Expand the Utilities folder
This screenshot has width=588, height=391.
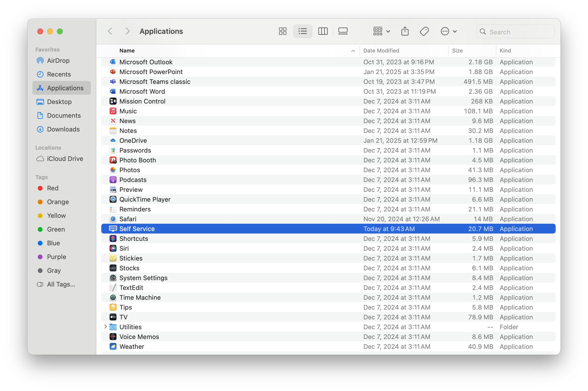105,327
